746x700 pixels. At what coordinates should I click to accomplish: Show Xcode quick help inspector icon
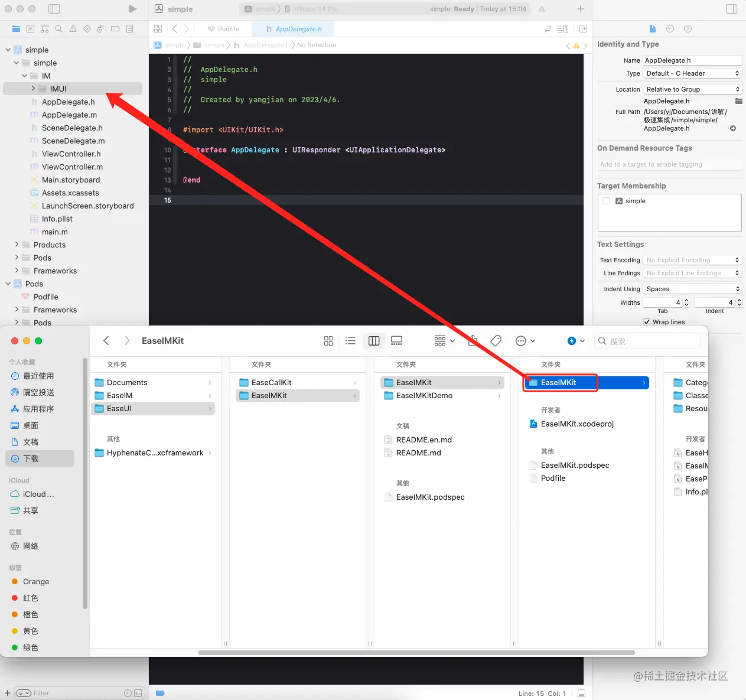688,28
